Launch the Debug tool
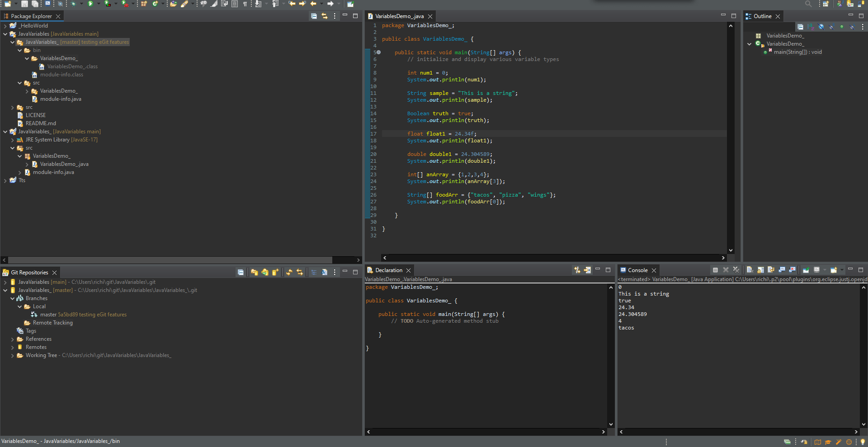868x447 pixels. point(74,4)
